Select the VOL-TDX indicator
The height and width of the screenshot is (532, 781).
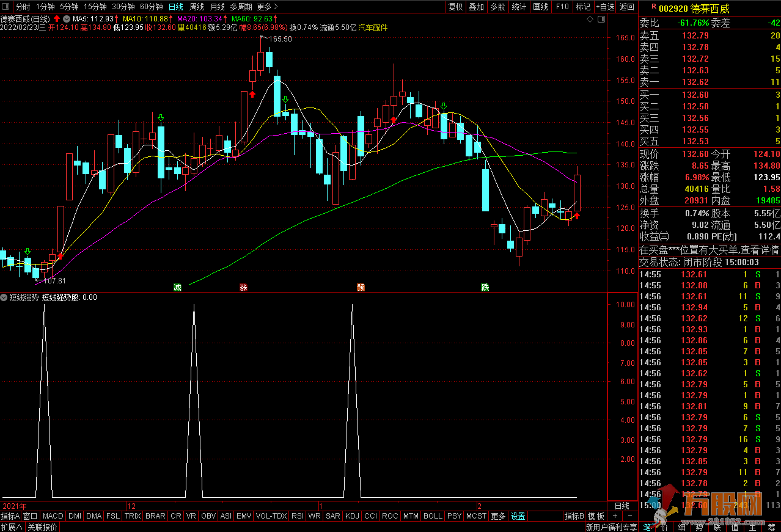[271, 516]
